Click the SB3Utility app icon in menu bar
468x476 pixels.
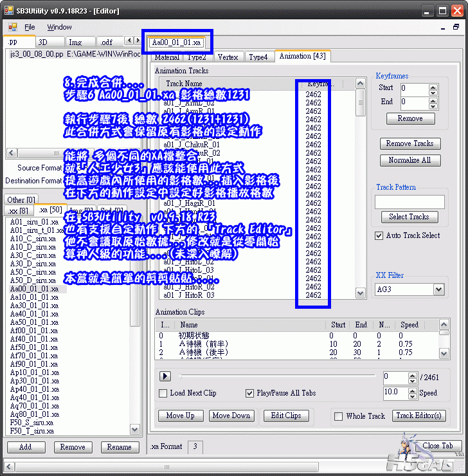click(x=12, y=27)
